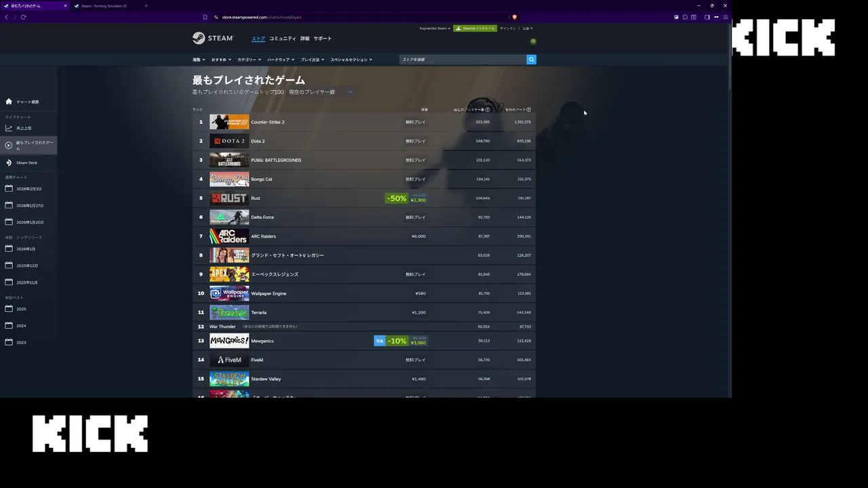The image size is (868, 488).
Task: Select the サポート top navigation tab
Action: 323,39
